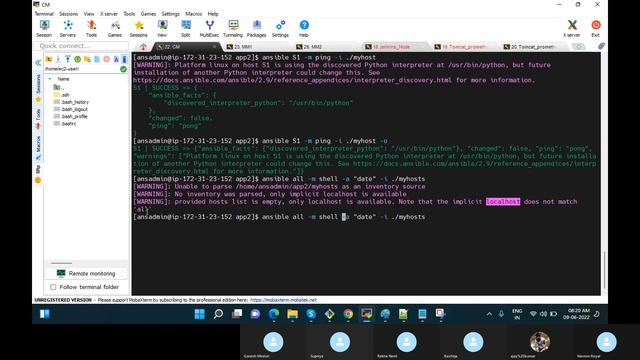Expand the Name column header arrow
Screen dimensions: 640x360
coord(50,79)
